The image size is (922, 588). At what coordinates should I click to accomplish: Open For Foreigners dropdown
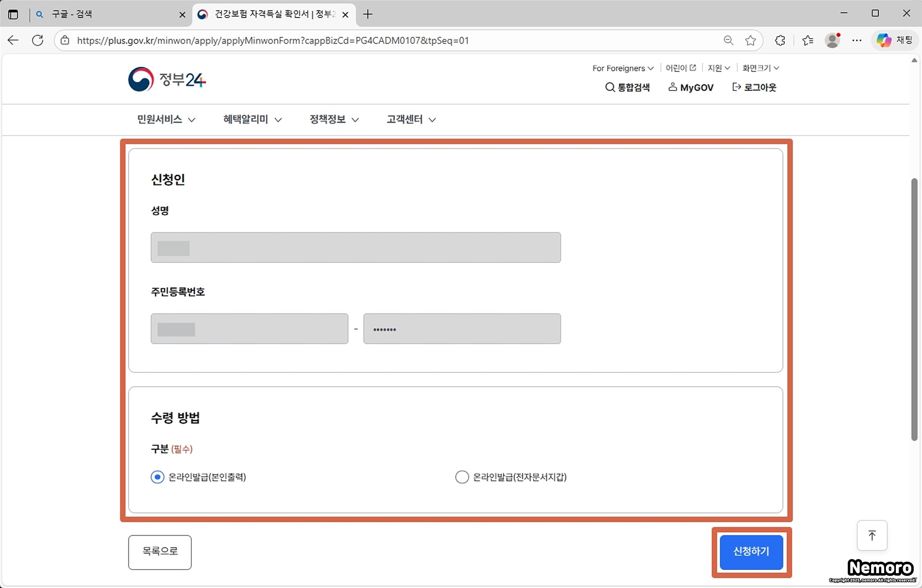click(x=623, y=68)
